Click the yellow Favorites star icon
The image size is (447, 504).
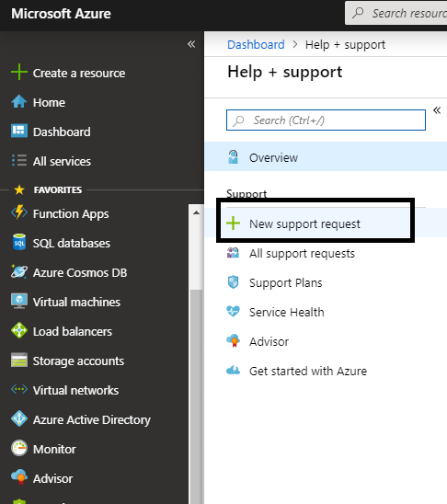(x=19, y=189)
